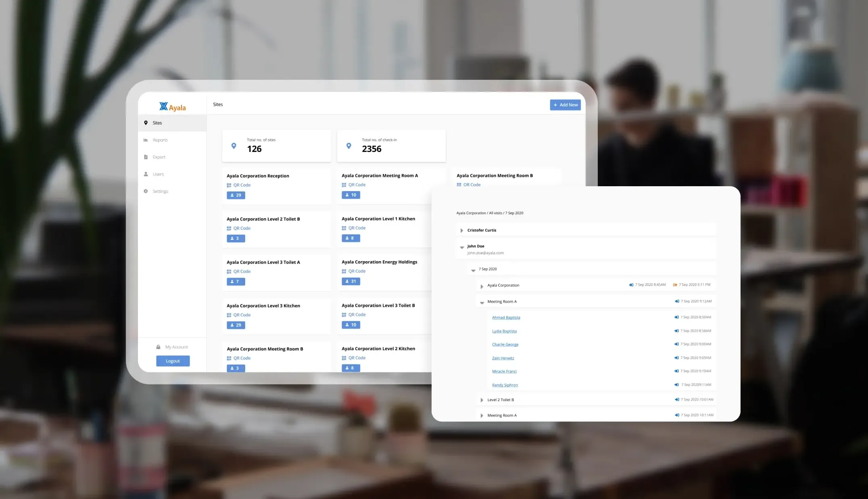Open the Miracle Franci link
The width and height of the screenshot is (868, 499).
(x=504, y=372)
